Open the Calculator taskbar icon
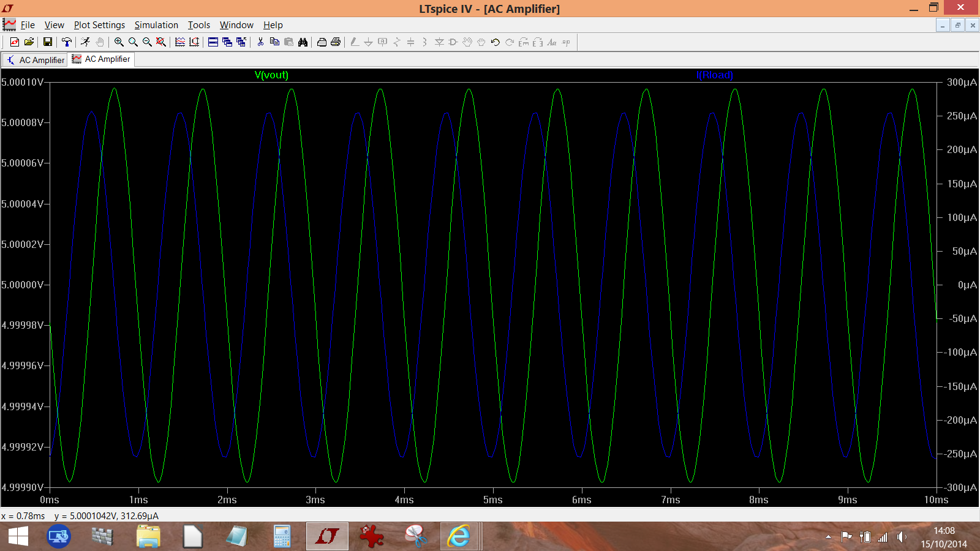The image size is (980, 551). [x=282, y=537]
